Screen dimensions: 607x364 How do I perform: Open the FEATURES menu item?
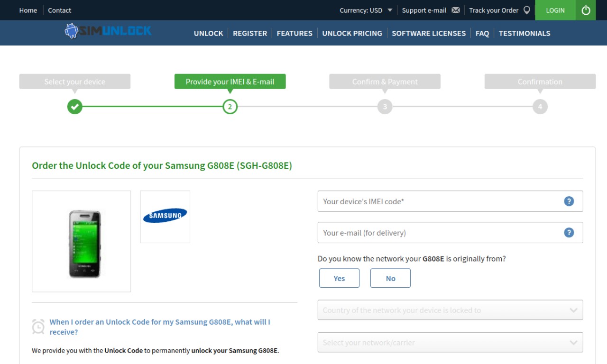tap(294, 33)
